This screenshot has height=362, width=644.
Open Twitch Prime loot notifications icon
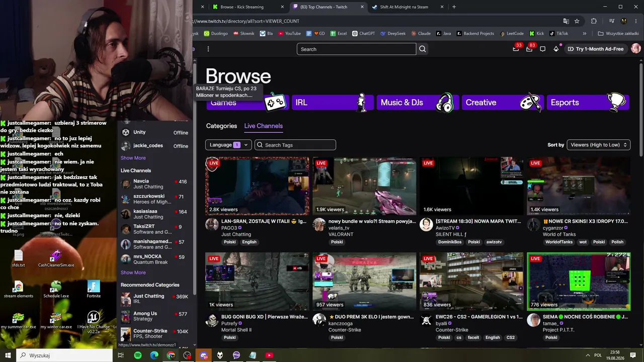516,49
